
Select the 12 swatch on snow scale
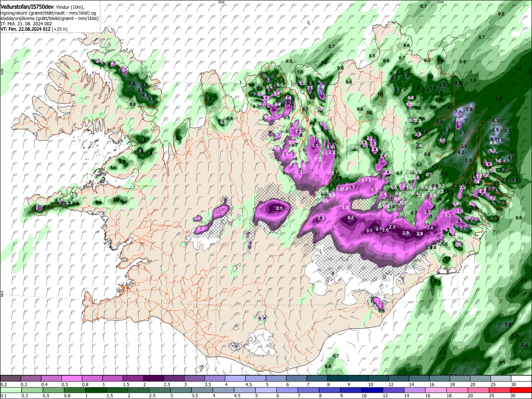click(x=399, y=379)
